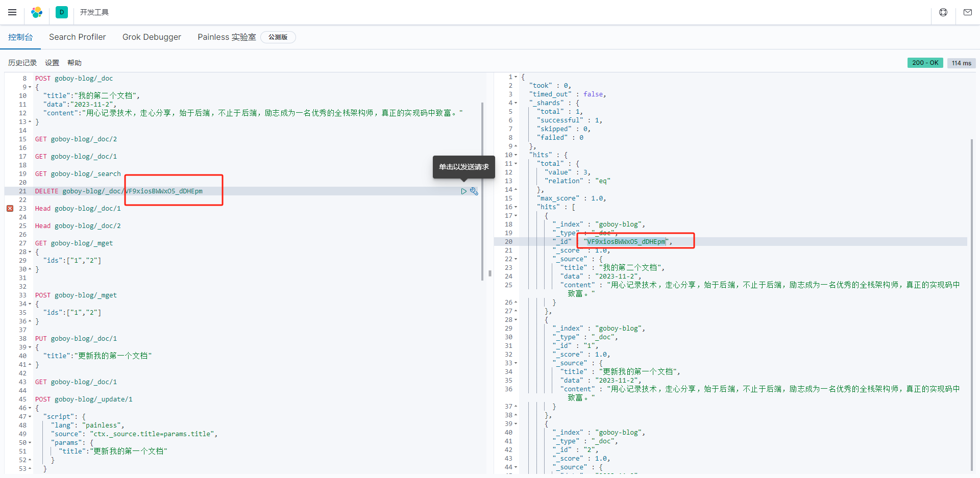Click the "timed_out" : false response line
980x478 pixels.
[568, 94]
